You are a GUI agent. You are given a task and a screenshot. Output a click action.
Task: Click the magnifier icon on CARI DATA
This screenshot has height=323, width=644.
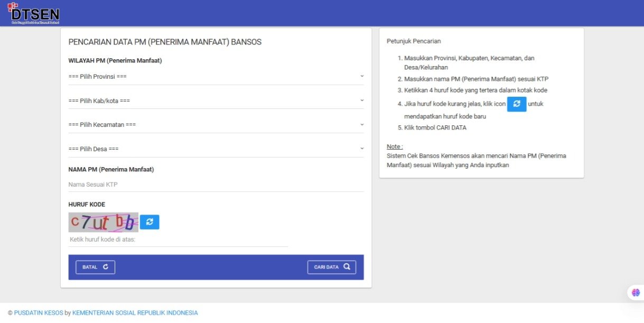point(347,267)
